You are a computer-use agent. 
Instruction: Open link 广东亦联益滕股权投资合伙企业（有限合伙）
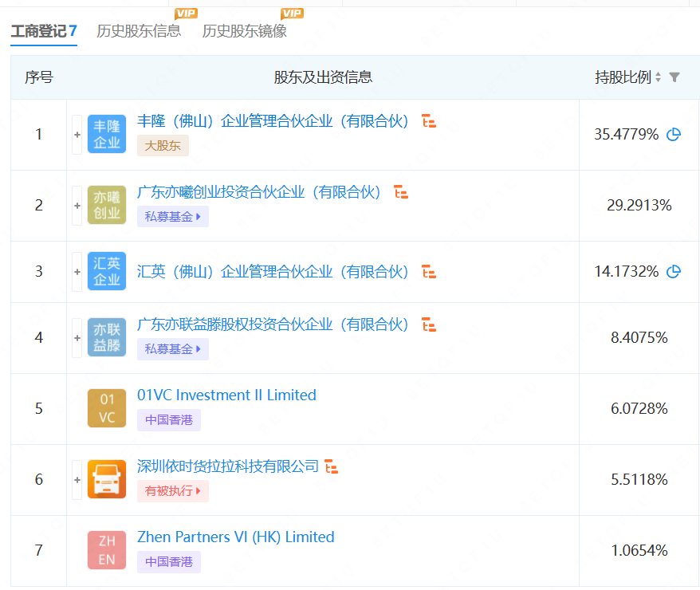coord(273,324)
